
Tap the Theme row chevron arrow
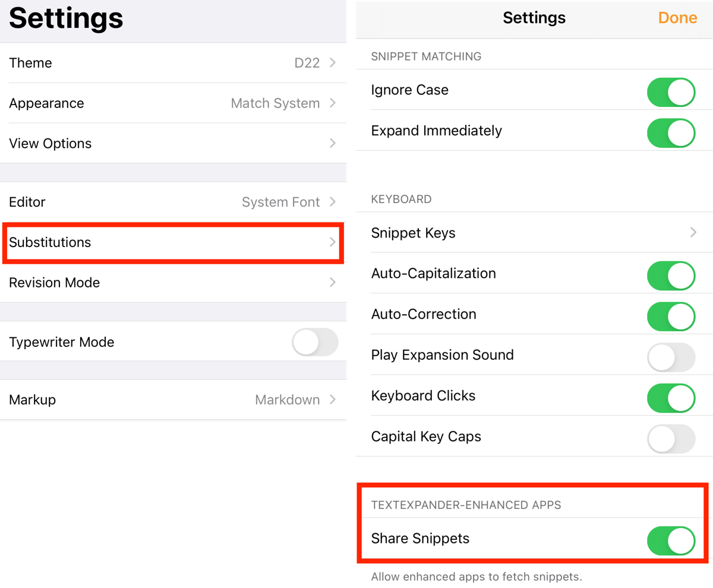332,63
